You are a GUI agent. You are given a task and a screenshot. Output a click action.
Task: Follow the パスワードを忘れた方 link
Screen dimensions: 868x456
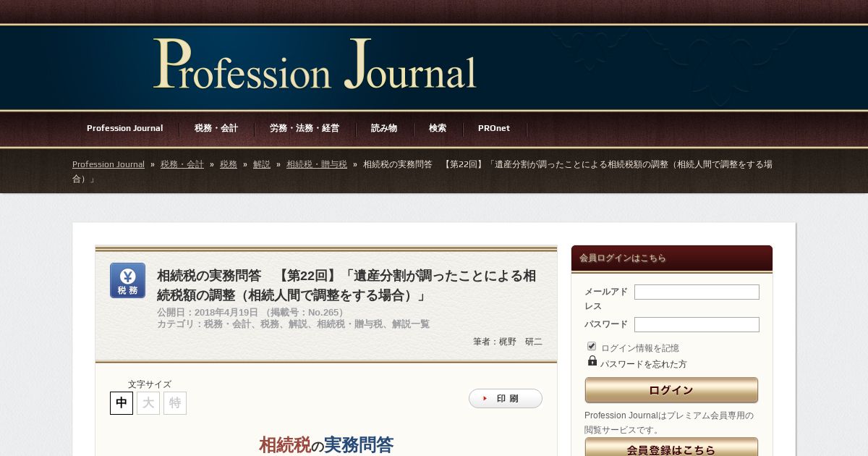tap(644, 364)
